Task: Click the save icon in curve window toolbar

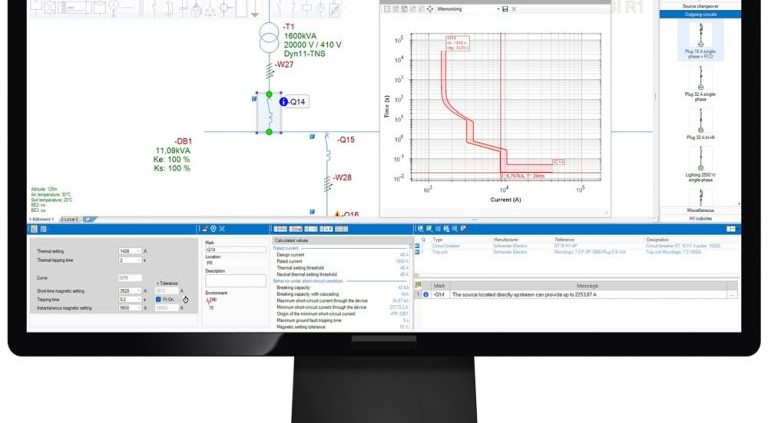Action: coord(505,9)
